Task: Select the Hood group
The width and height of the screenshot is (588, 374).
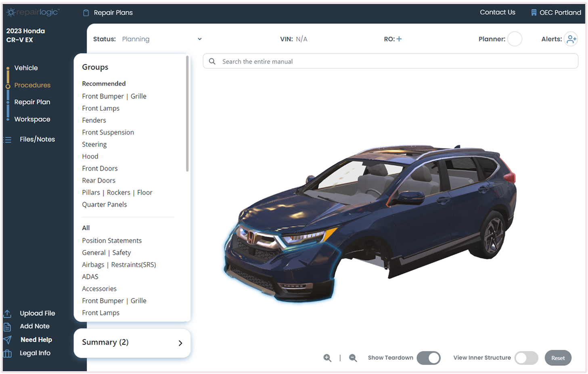Action: pyautogui.click(x=90, y=156)
